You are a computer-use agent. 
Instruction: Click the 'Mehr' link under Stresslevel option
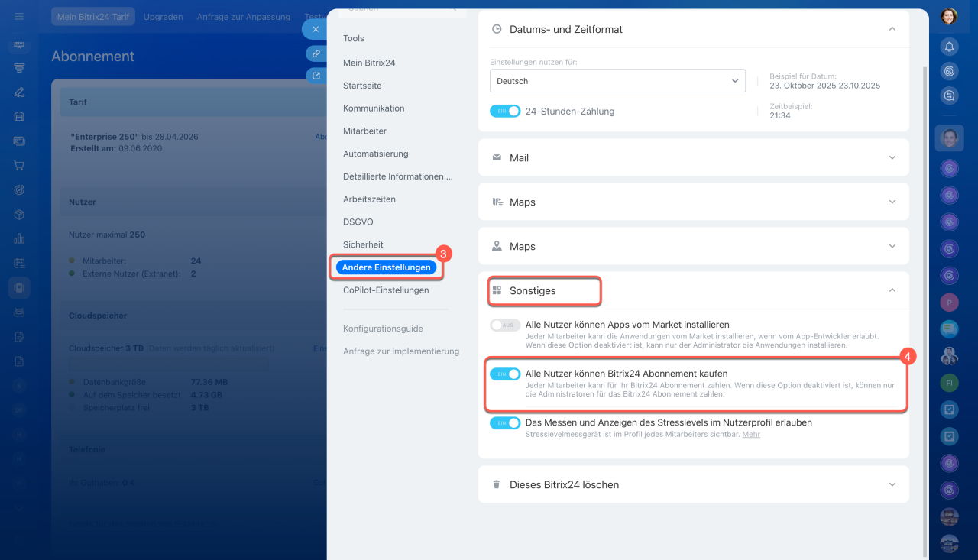point(751,434)
